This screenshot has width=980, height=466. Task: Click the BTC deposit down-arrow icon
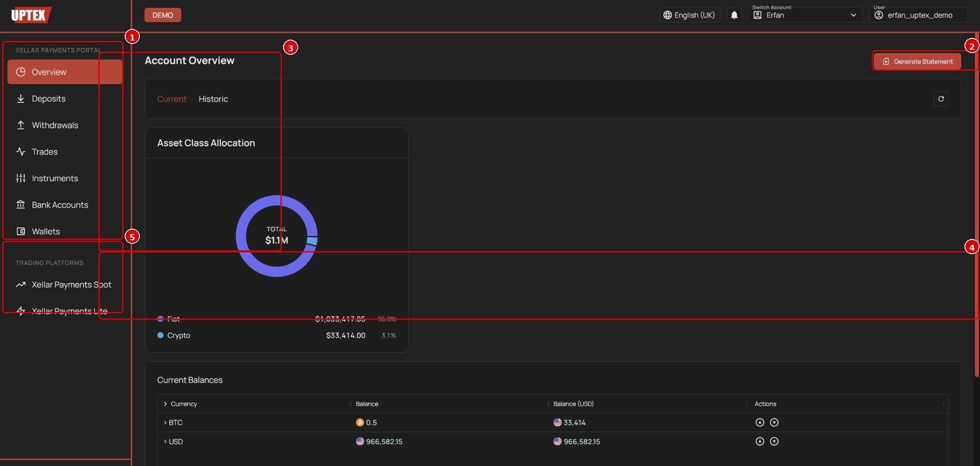[x=760, y=422]
